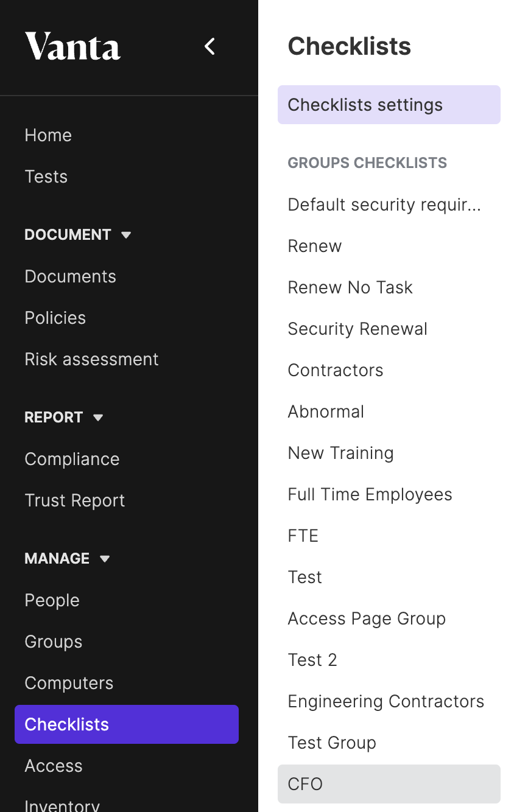Collapse the MANAGE section arrow

(105, 559)
